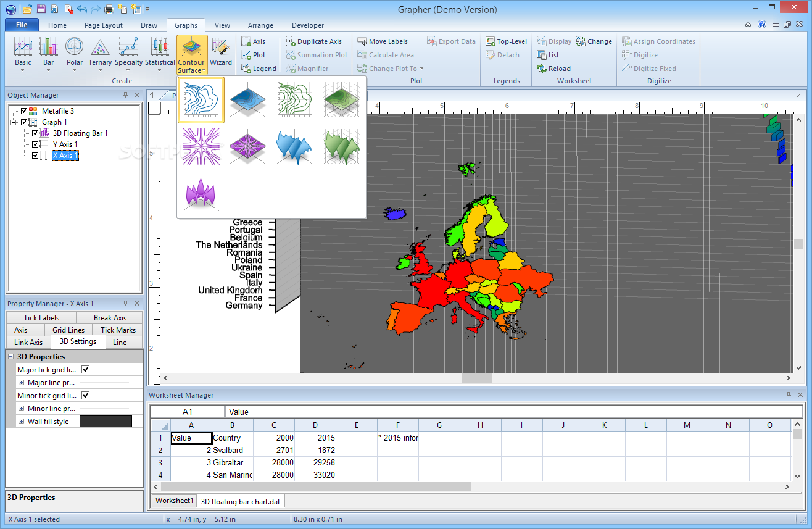Open the Polar graph types gallery
Screen dimensions: 812x529
75,54
